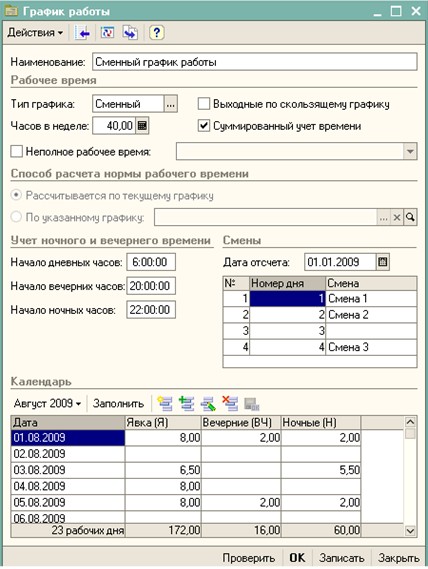The height and width of the screenshot is (569, 428).
Task: Click the calendar table scroll-up arrow
Action: (410, 422)
